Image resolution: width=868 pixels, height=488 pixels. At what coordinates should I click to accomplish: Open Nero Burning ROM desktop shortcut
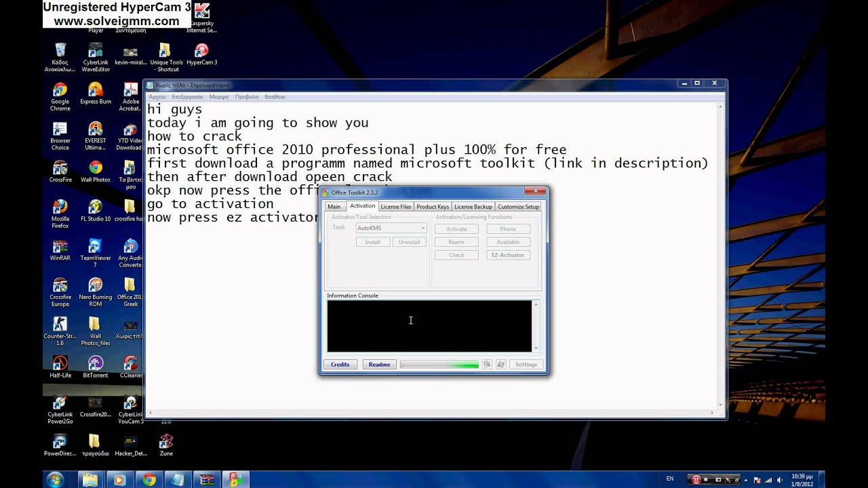point(96,292)
